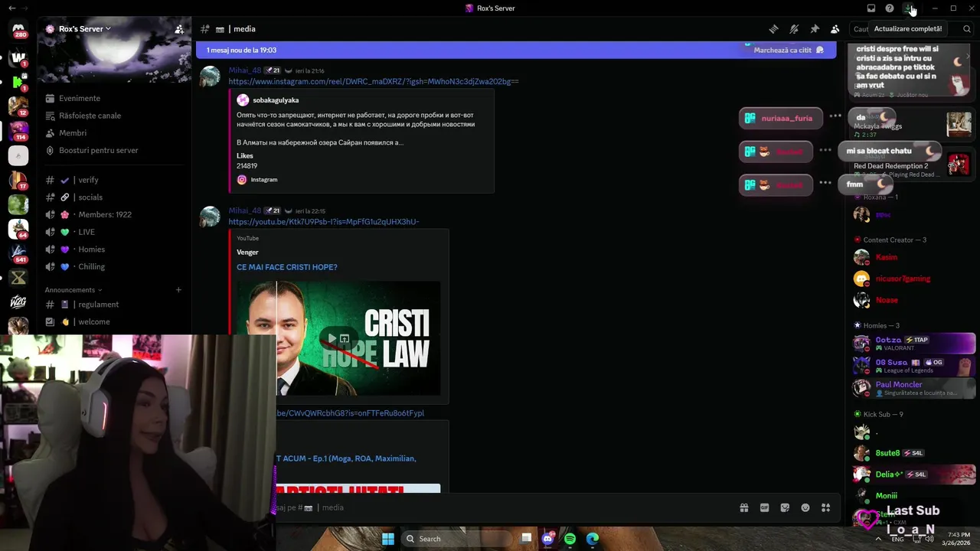This screenshot has width=980, height=551.
Task: Open member 08 Susa
Action: (x=913, y=366)
